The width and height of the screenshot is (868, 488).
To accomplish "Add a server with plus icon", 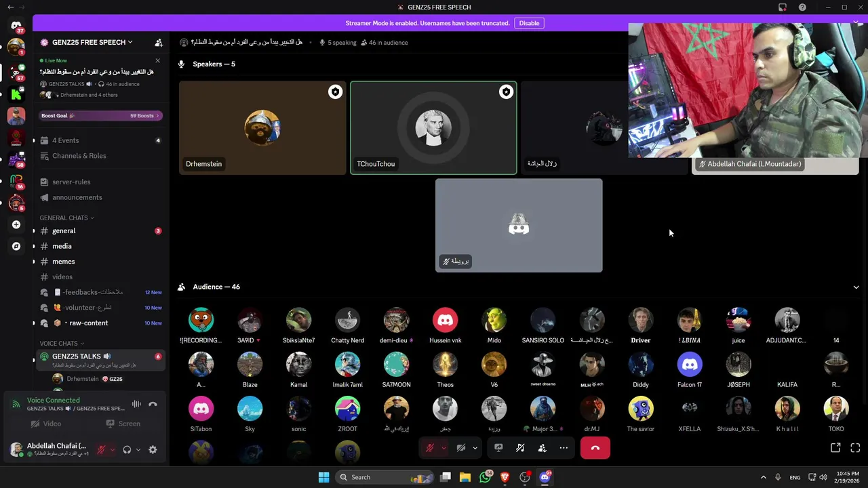I will [16, 224].
